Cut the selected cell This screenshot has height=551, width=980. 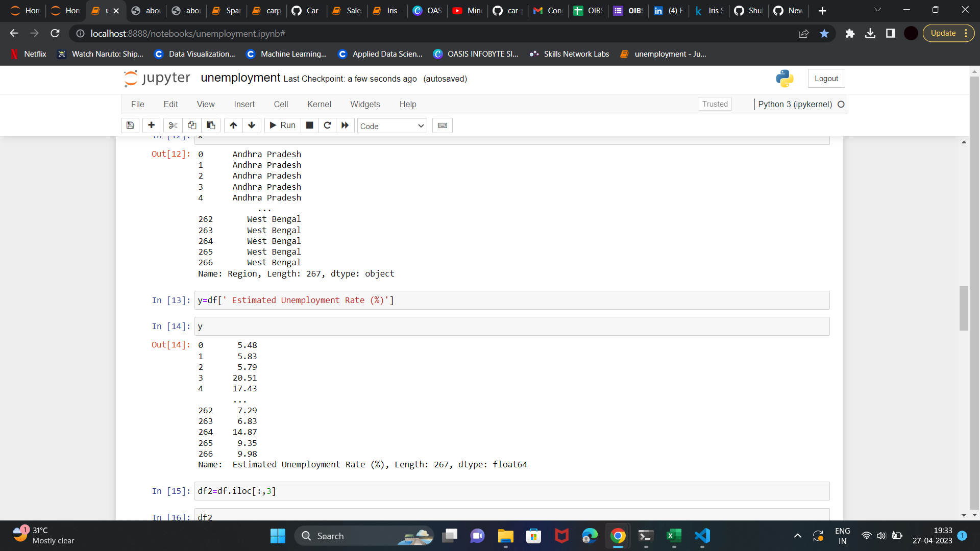click(x=173, y=126)
